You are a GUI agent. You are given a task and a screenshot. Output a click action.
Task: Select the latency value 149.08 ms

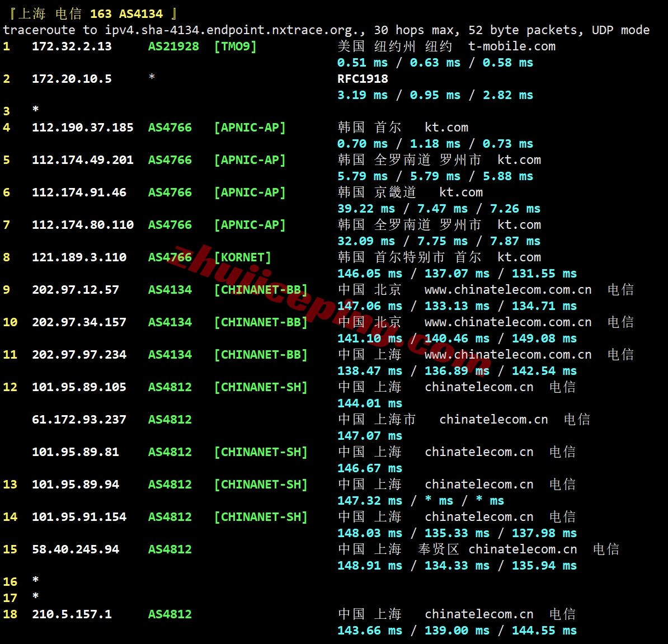click(544, 339)
